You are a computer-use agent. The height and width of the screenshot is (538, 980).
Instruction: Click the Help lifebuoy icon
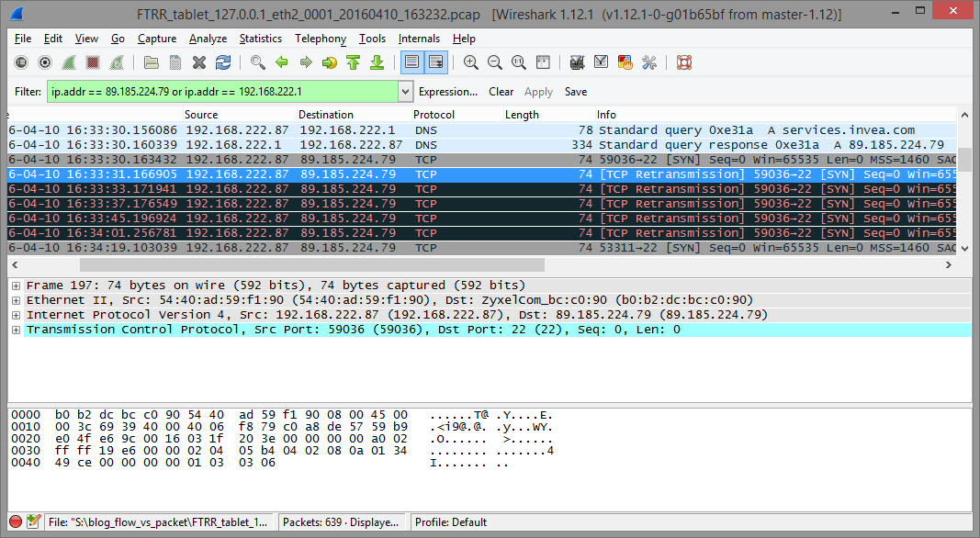coord(683,62)
